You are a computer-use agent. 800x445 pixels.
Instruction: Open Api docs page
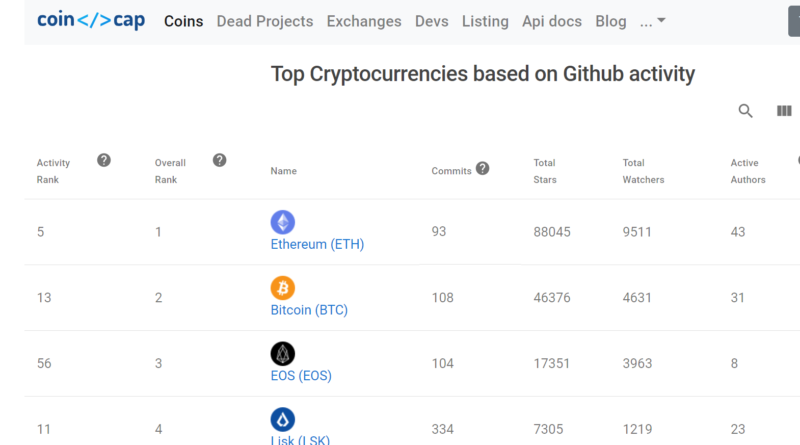(552, 21)
